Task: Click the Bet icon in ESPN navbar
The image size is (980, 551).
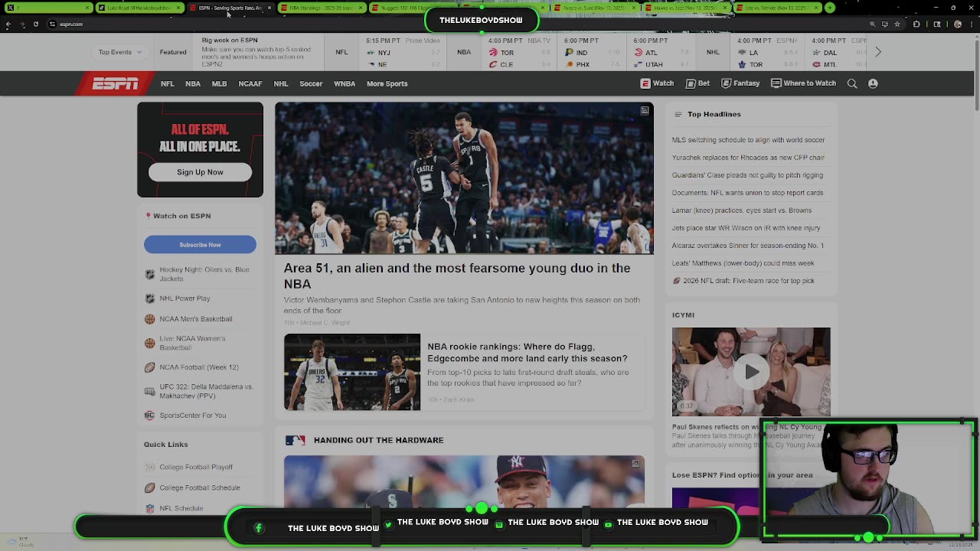Action: pyautogui.click(x=691, y=83)
